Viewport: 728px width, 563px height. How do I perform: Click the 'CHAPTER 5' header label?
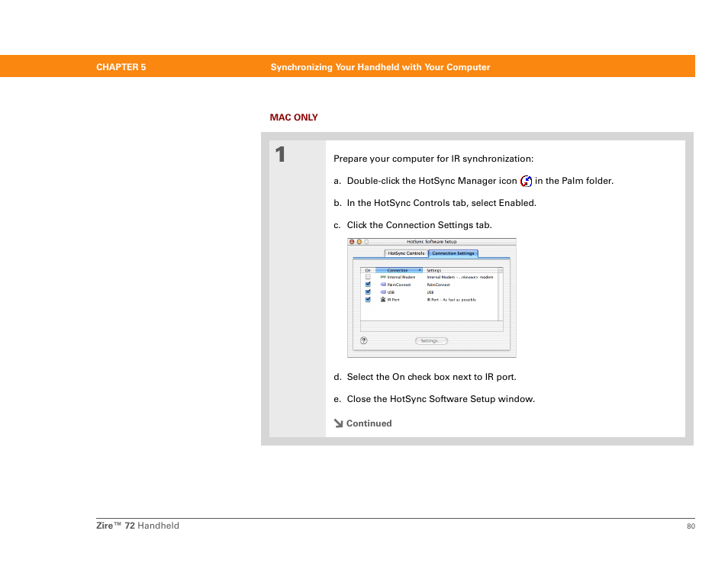click(121, 67)
